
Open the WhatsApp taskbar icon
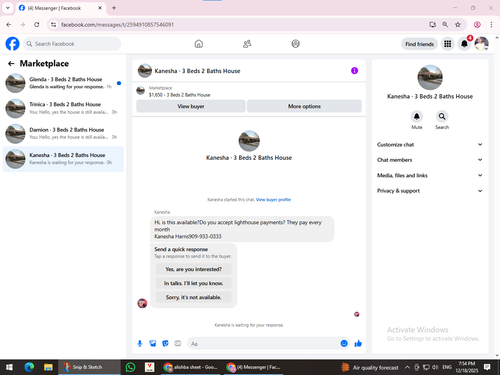[x=130, y=367]
